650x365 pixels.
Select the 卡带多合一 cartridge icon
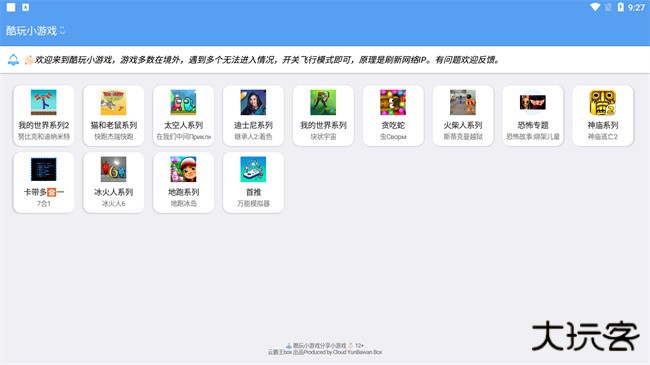(x=44, y=169)
